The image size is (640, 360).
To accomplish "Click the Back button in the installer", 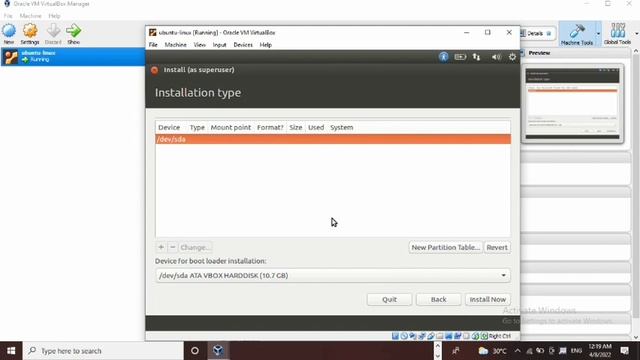I will [x=438, y=299].
